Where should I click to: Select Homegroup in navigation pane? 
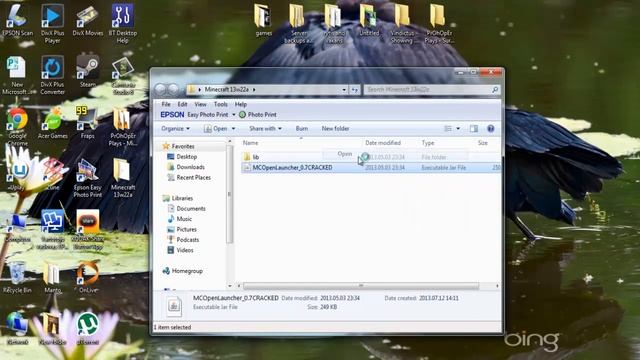pos(182,271)
